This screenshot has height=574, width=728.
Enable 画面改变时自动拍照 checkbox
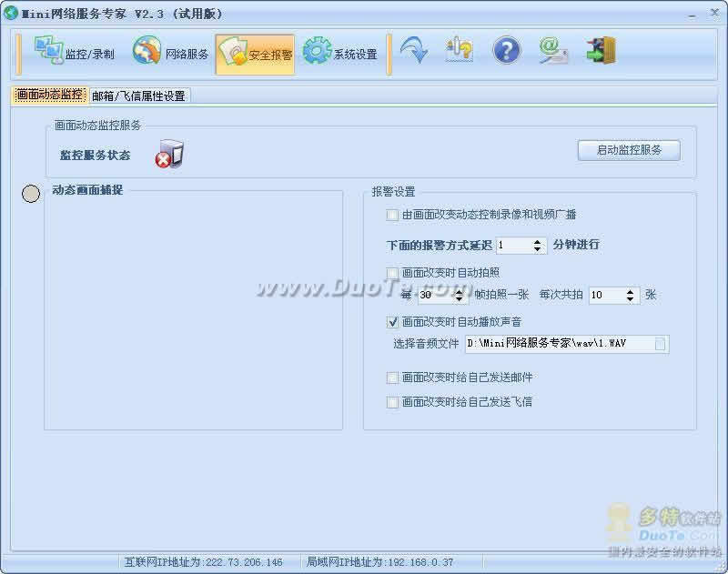(x=392, y=273)
